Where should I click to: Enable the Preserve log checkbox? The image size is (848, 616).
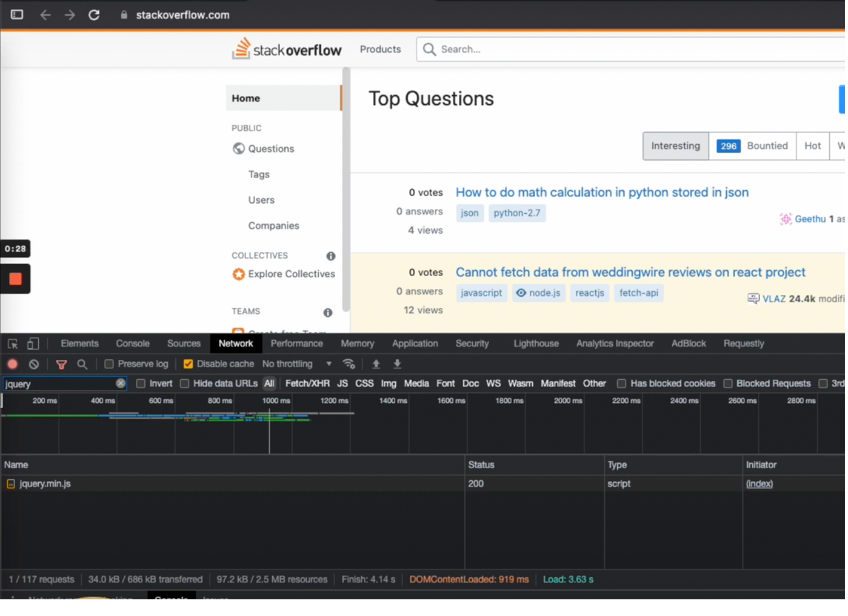[109, 365]
